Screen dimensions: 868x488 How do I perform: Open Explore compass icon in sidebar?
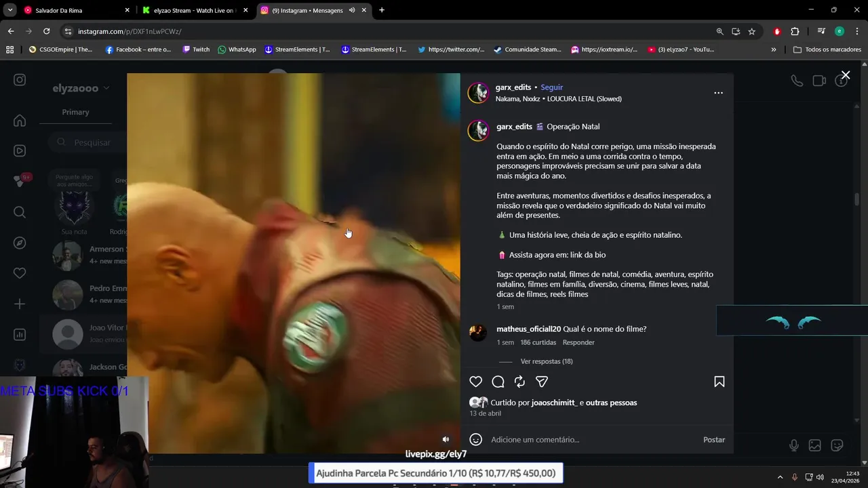(x=20, y=243)
